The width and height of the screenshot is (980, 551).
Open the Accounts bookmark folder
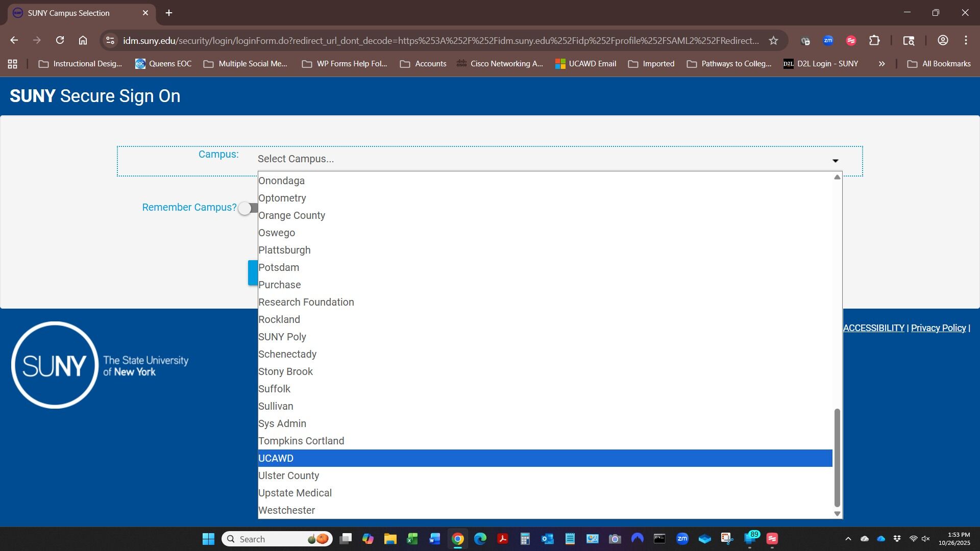click(x=423, y=64)
